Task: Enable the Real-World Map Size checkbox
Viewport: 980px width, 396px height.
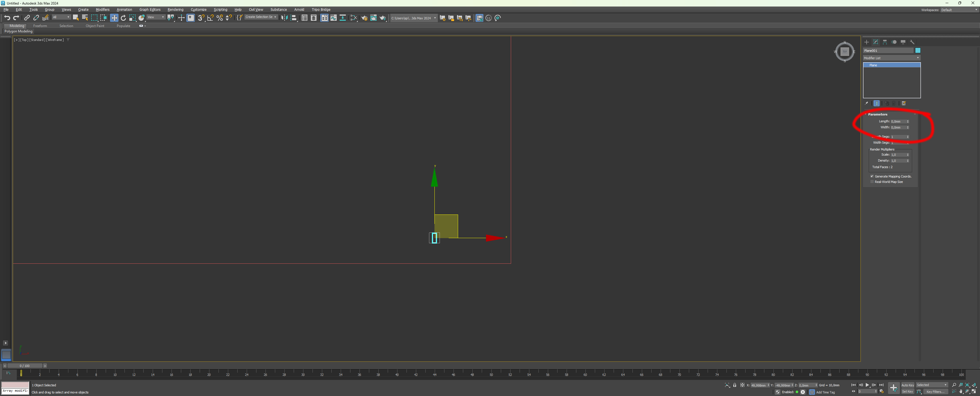Action: point(872,182)
